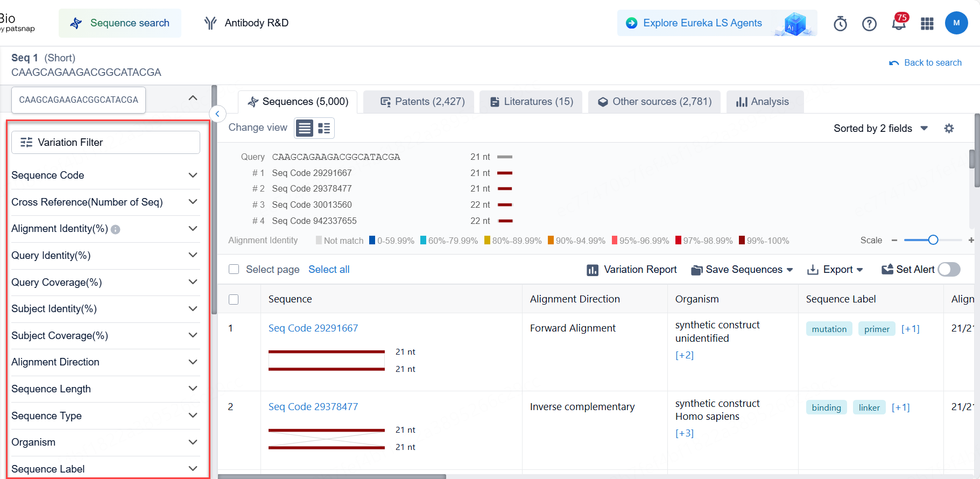Open the Variation Filter button
Viewport: 980px width, 479px height.
[105, 143]
